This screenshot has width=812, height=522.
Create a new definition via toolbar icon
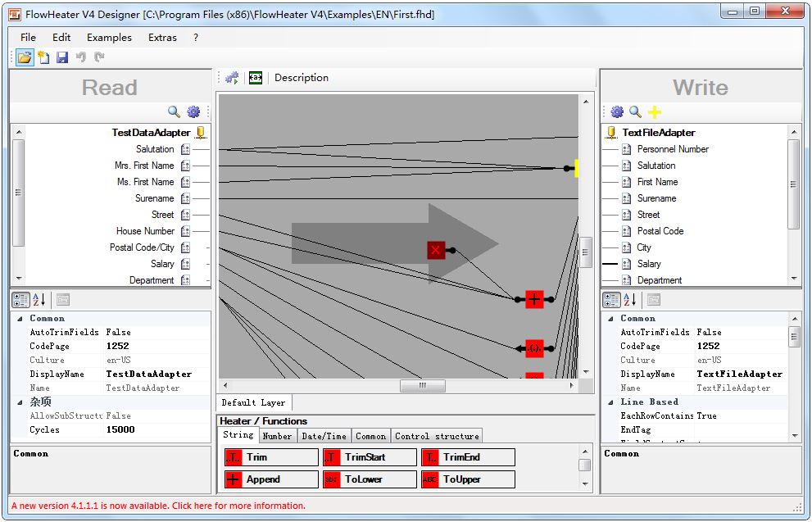tap(44, 57)
